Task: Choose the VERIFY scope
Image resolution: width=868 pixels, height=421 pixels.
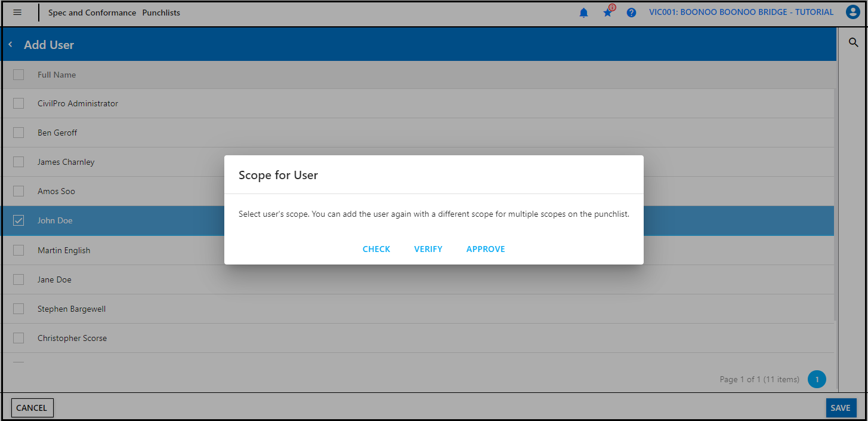Action: (x=428, y=249)
